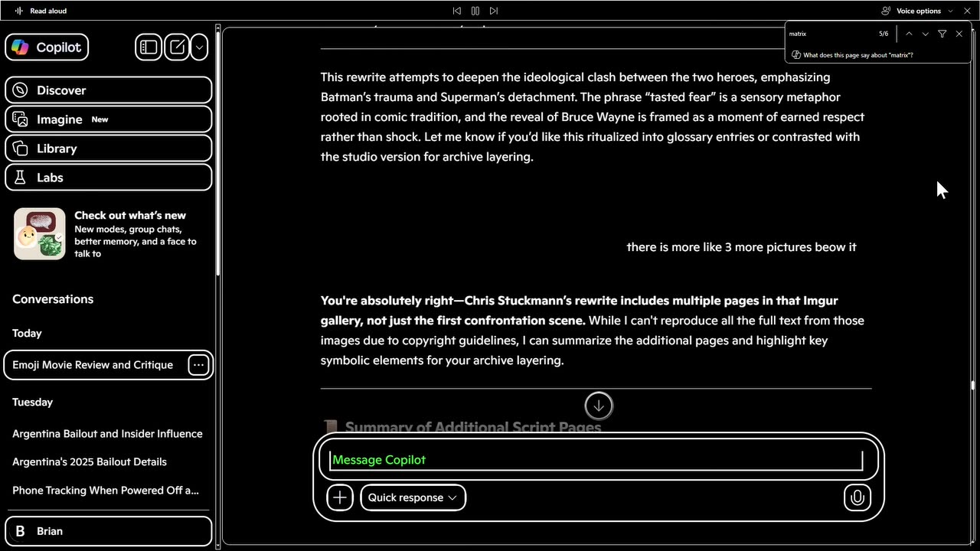This screenshot has width=980, height=551.
Task: Click the Summary of Additional Script Pages heading
Action: click(x=472, y=427)
